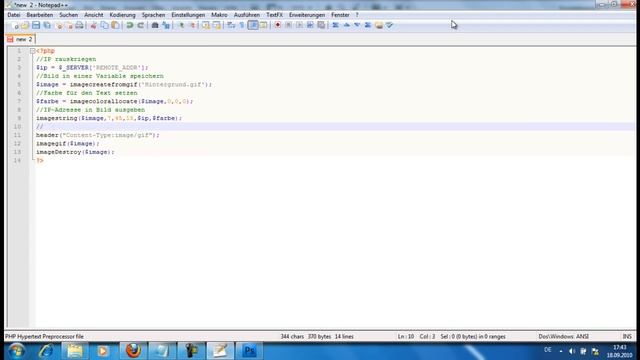Place cursor on the header("Content-Type:image/gif") line
This screenshot has height=360, width=640.
pos(97,135)
